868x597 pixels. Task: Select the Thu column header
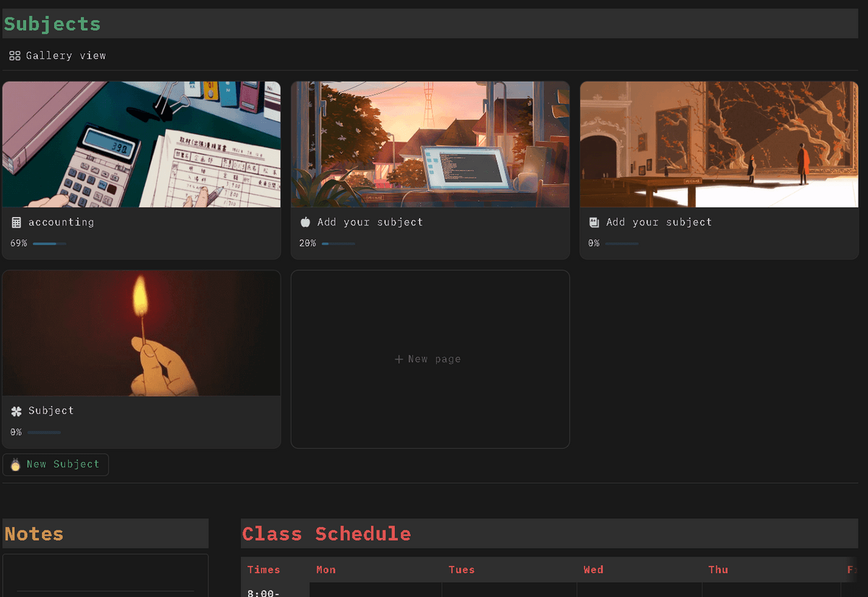(x=718, y=570)
